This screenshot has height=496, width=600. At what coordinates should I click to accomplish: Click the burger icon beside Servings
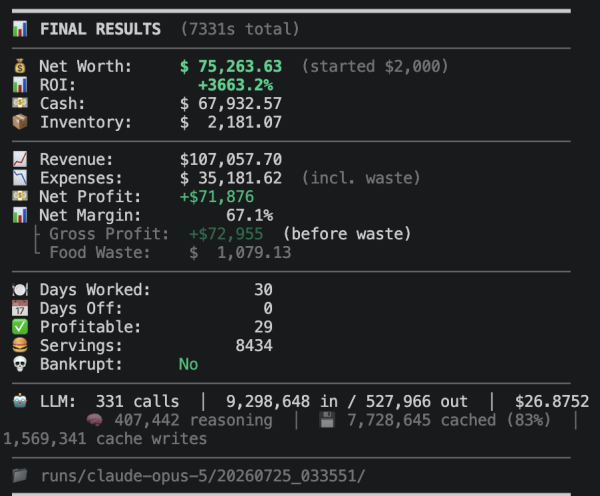(20, 345)
